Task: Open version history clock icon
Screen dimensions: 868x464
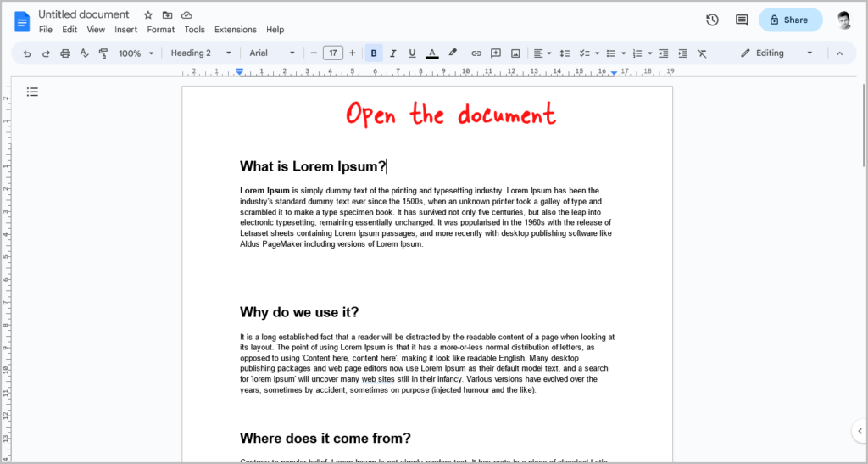Action: [712, 20]
